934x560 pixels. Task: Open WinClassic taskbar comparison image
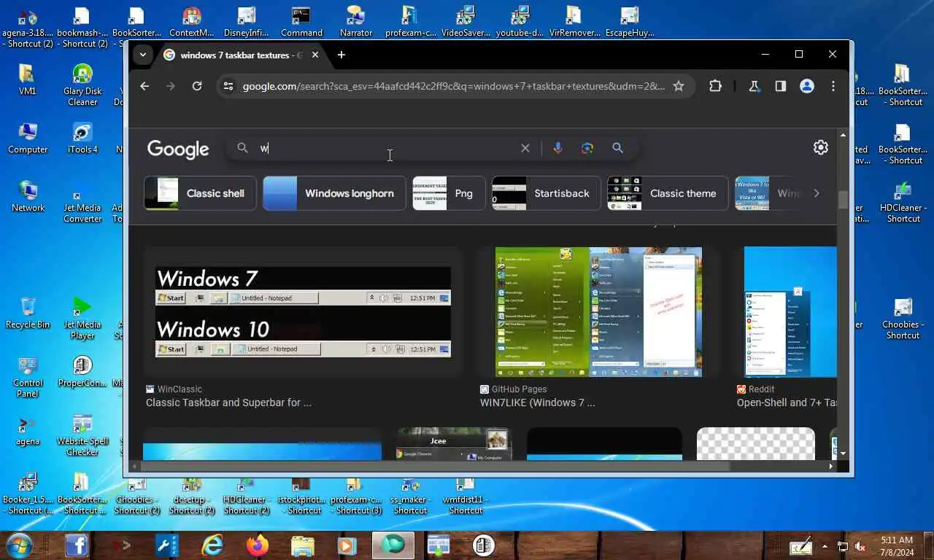[x=303, y=312]
